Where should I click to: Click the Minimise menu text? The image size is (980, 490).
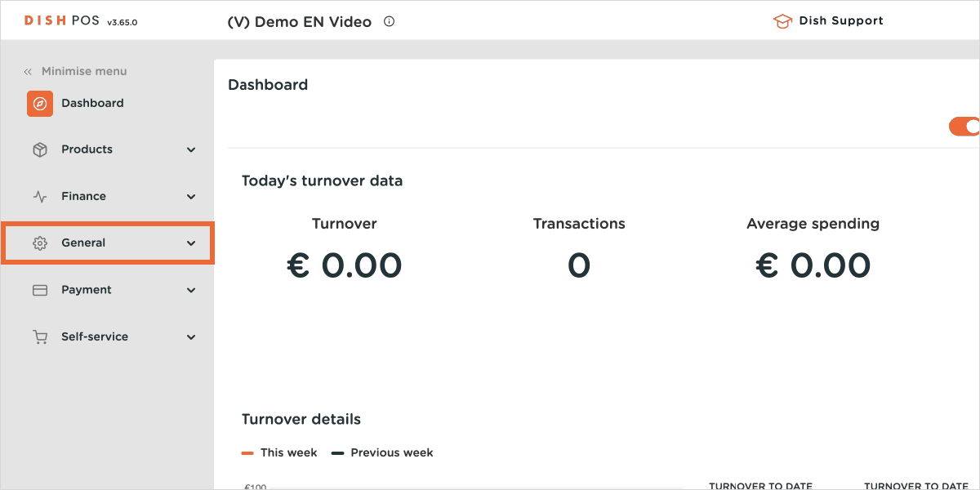point(84,72)
